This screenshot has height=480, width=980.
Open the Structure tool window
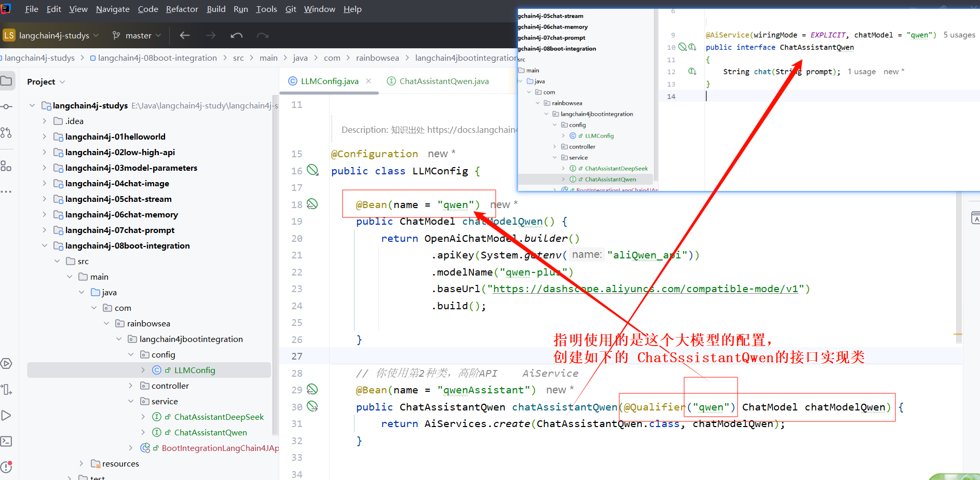click(7, 166)
